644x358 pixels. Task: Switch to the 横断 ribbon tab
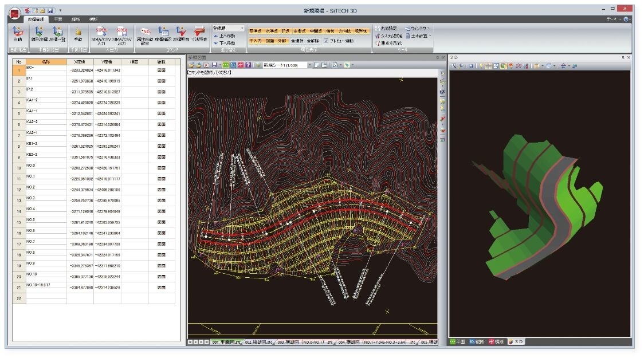point(93,19)
